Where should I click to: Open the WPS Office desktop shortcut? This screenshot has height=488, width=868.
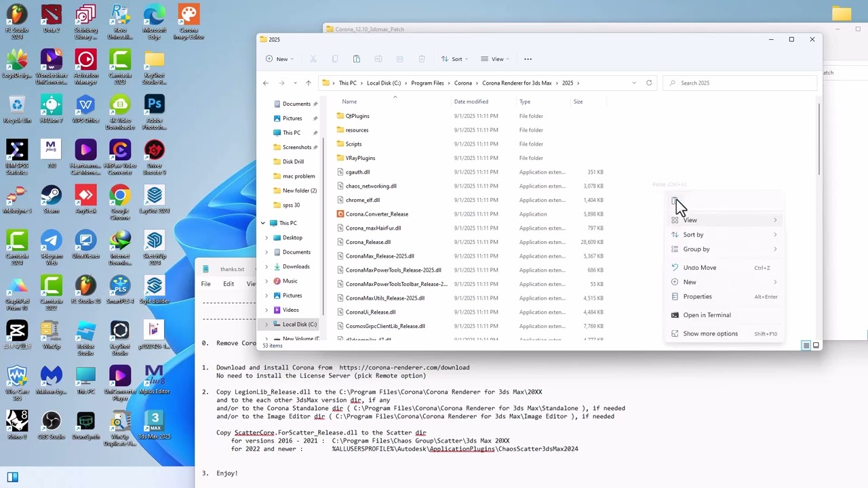(x=85, y=108)
